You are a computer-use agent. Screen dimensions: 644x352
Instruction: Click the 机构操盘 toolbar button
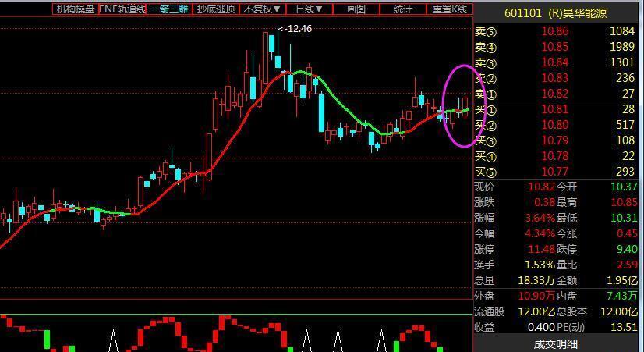coord(76,9)
